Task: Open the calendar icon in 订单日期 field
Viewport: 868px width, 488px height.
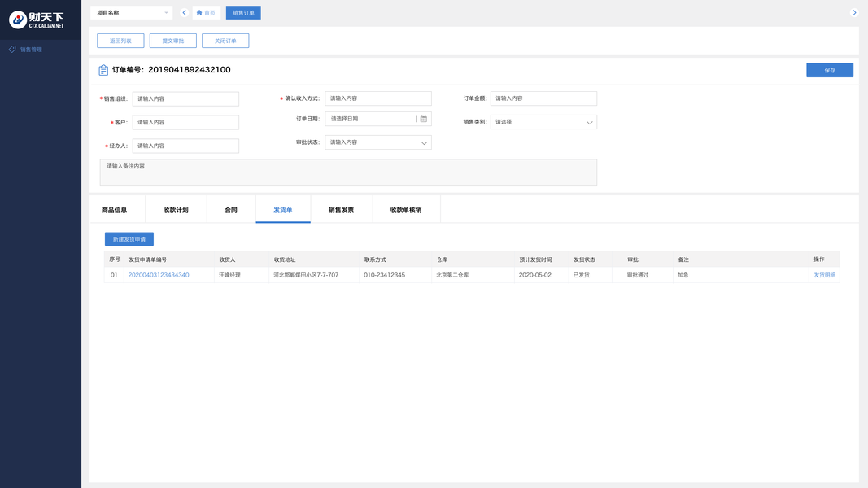Action: tap(424, 119)
